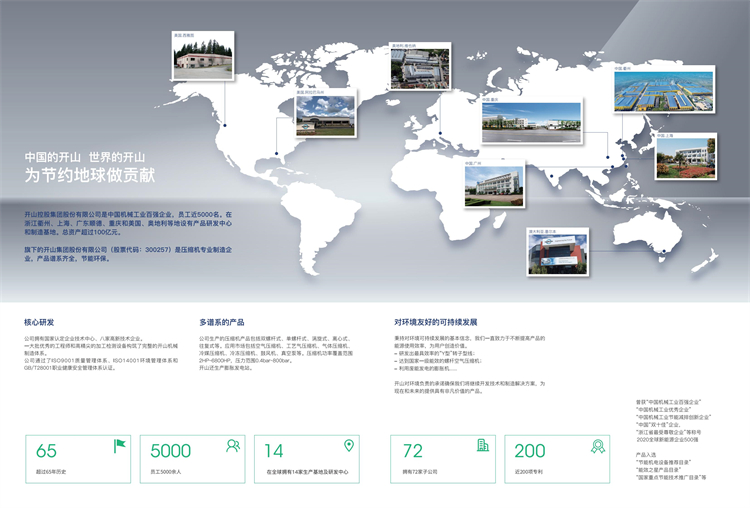Click the flag icon in the 65 years card
The height and width of the screenshot is (508, 750).
tap(119, 445)
